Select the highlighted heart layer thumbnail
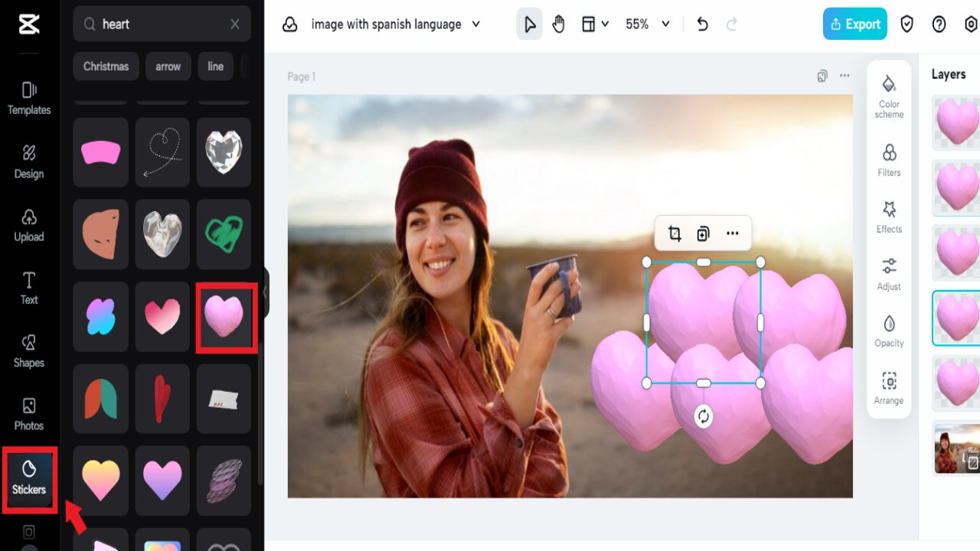Screen dimensions: 980x551 coord(956,318)
